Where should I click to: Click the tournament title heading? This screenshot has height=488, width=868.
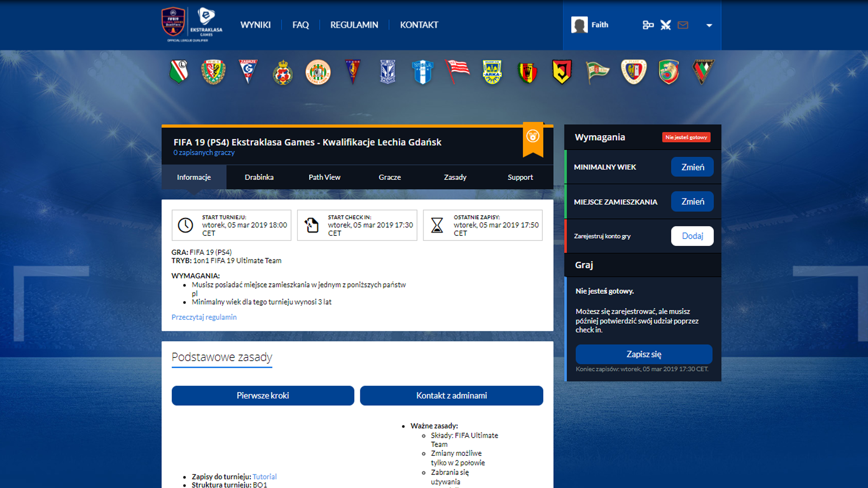[307, 142]
